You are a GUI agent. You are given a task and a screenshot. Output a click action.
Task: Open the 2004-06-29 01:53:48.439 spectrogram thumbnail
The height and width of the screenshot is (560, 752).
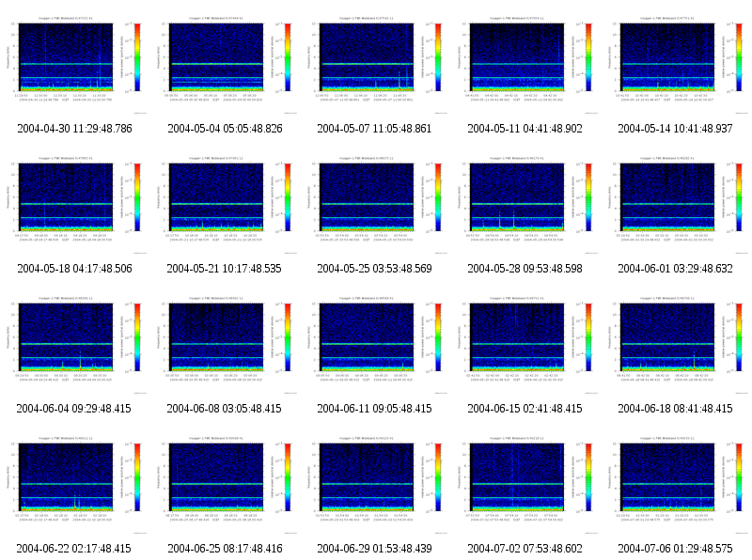click(375, 484)
